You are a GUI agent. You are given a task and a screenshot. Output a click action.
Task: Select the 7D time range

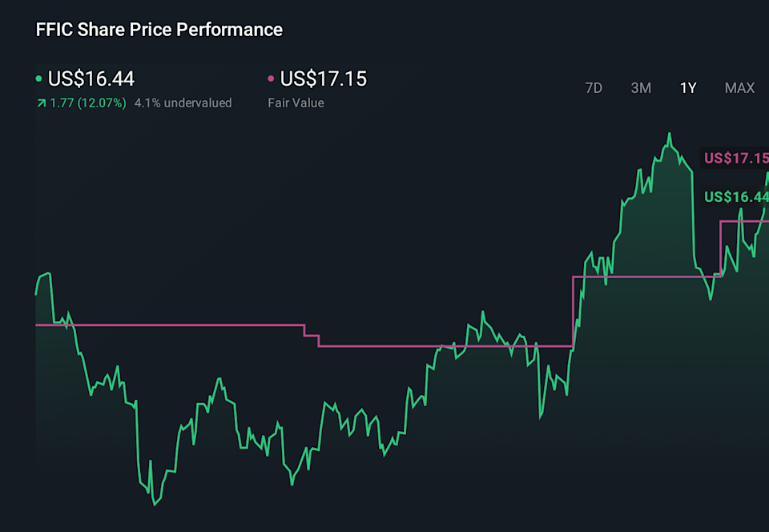[x=594, y=88]
